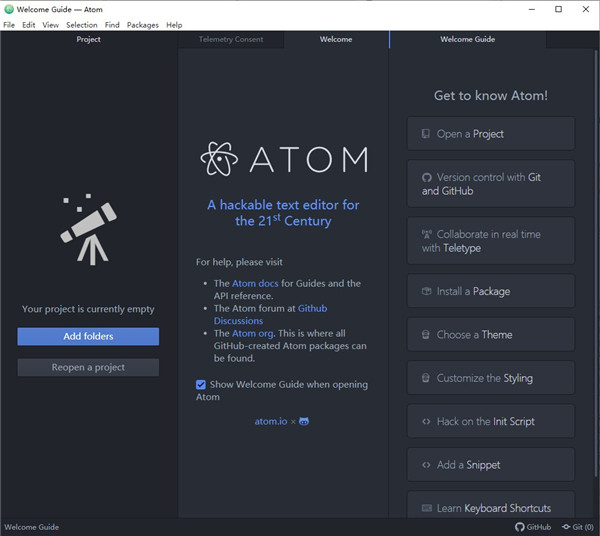Expand Version control with Git and GitHub
600x536 pixels.
(x=491, y=184)
